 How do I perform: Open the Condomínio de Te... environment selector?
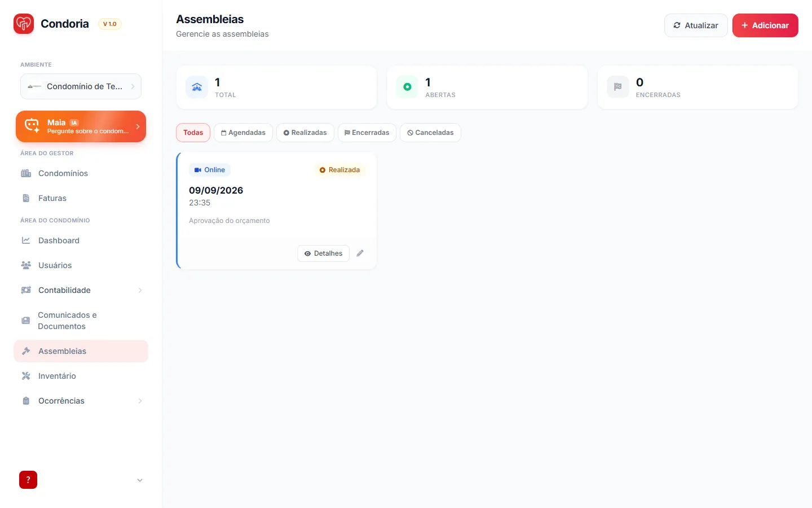[x=81, y=86]
